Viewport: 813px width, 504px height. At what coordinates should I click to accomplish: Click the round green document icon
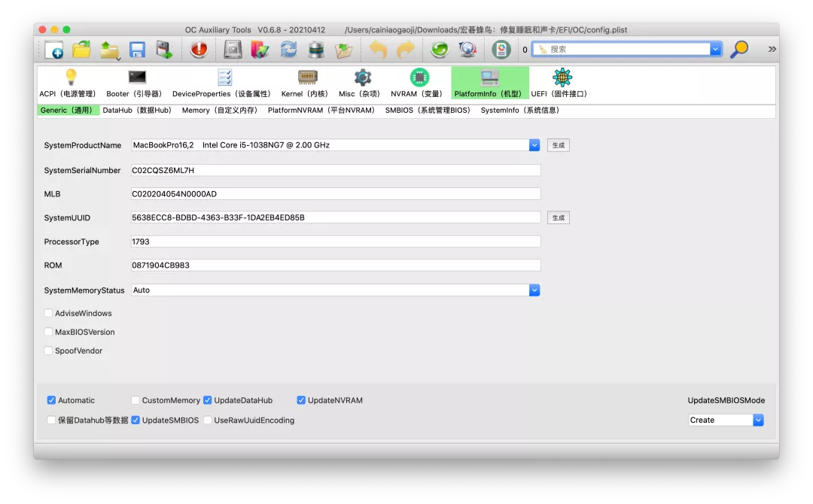click(501, 50)
